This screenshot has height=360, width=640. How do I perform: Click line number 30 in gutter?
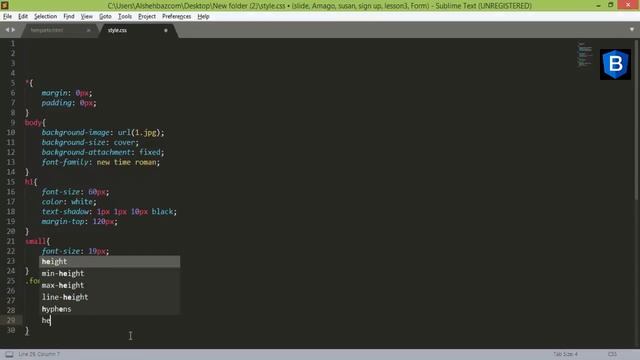pyautogui.click(x=11, y=330)
